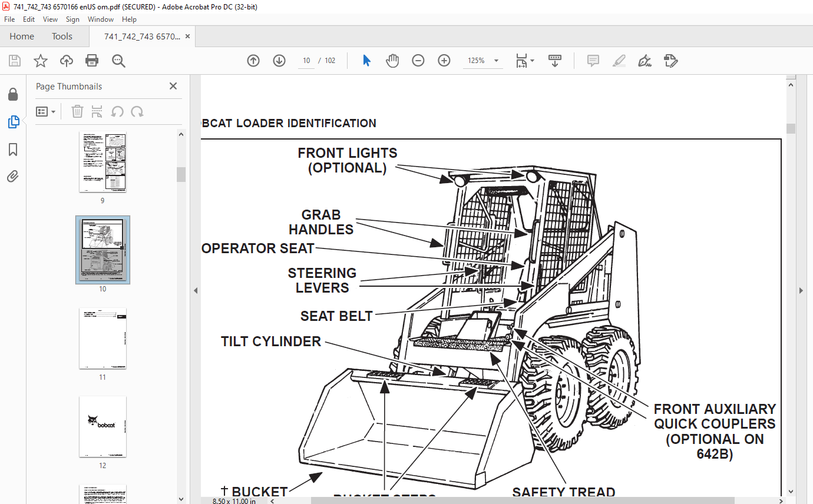The width and height of the screenshot is (813, 504).
Task: Switch to the Home tab
Action: pos(22,36)
